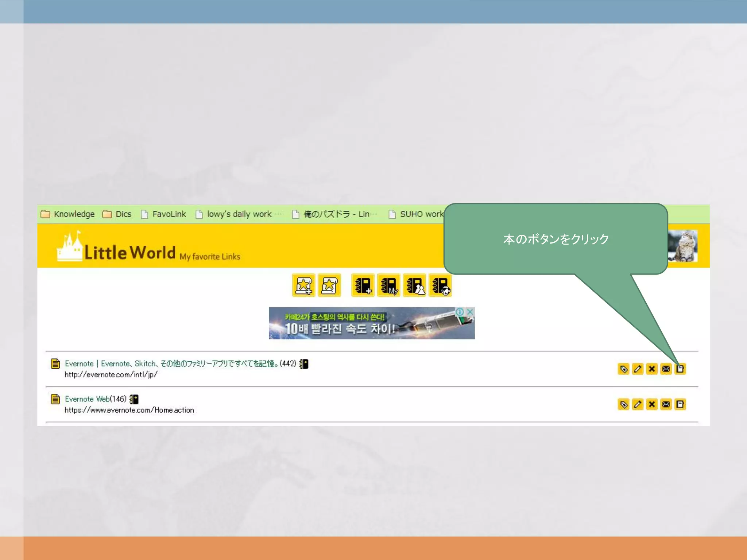The width and height of the screenshot is (747, 560).
Task: Click book icon on Evernote Web row
Action: pos(680,404)
